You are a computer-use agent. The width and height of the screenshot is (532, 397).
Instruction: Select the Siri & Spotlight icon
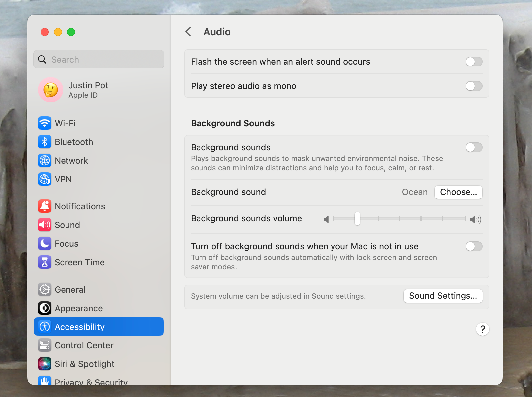coord(45,364)
